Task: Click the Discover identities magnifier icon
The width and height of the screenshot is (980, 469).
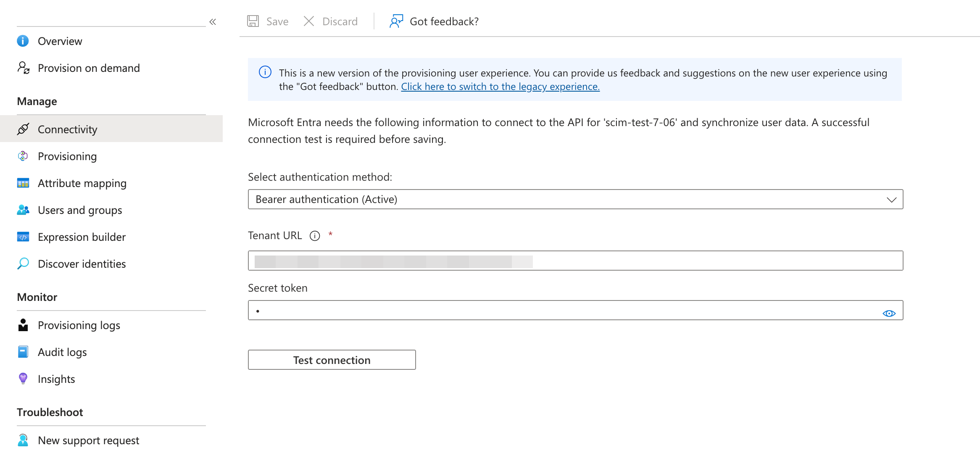Action: coord(23,263)
